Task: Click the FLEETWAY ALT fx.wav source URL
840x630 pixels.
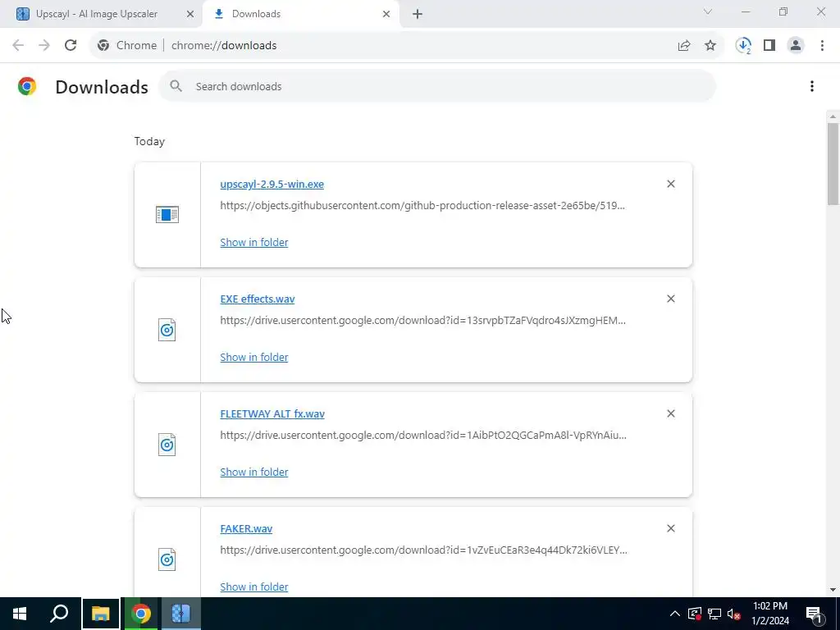Action: pyautogui.click(x=423, y=435)
